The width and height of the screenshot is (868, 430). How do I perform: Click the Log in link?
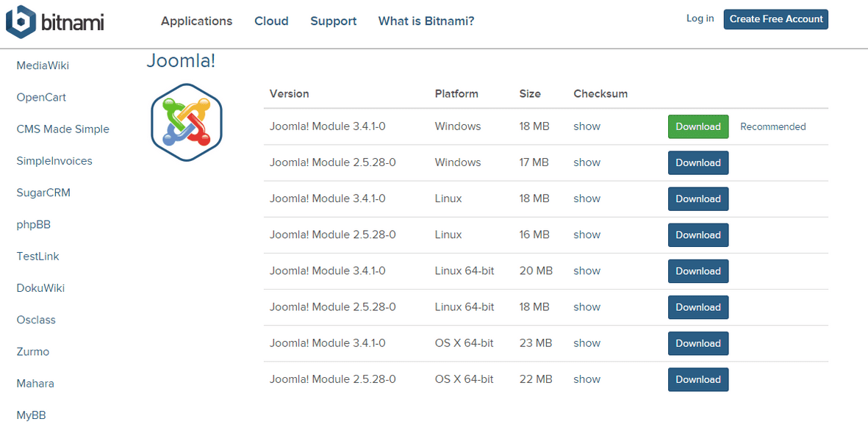tap(700, 18)
